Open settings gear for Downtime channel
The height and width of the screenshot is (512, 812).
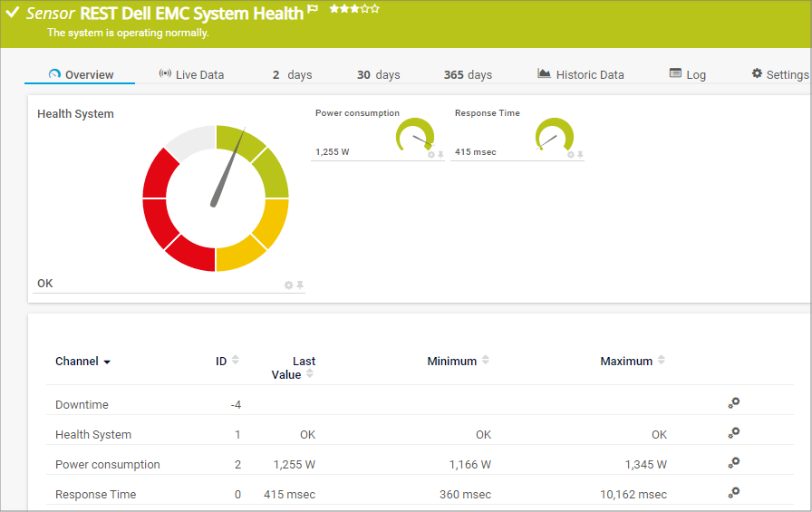[734, 403]
